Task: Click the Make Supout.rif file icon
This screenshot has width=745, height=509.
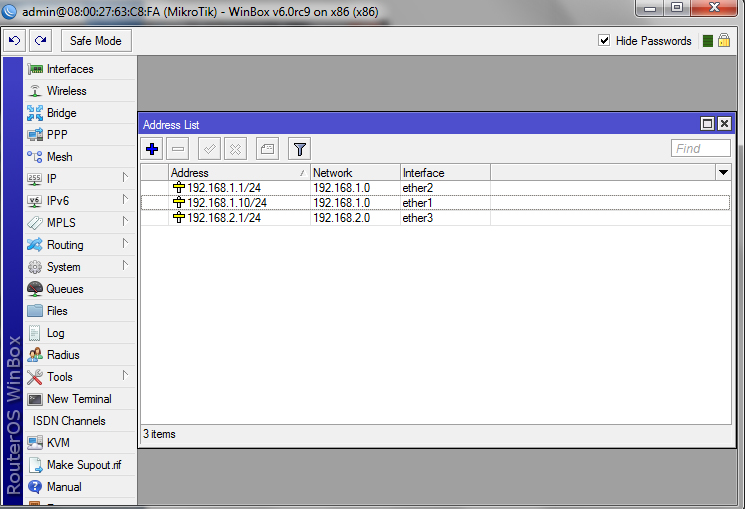Action: tap(36, 465)
